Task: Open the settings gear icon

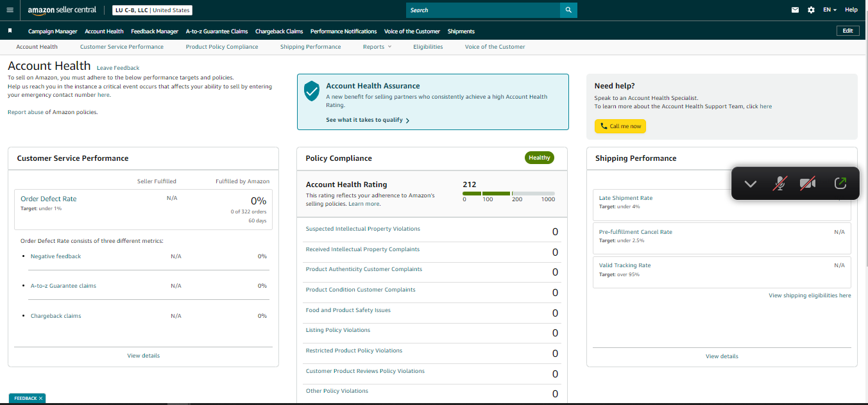Action: (811, 10)
